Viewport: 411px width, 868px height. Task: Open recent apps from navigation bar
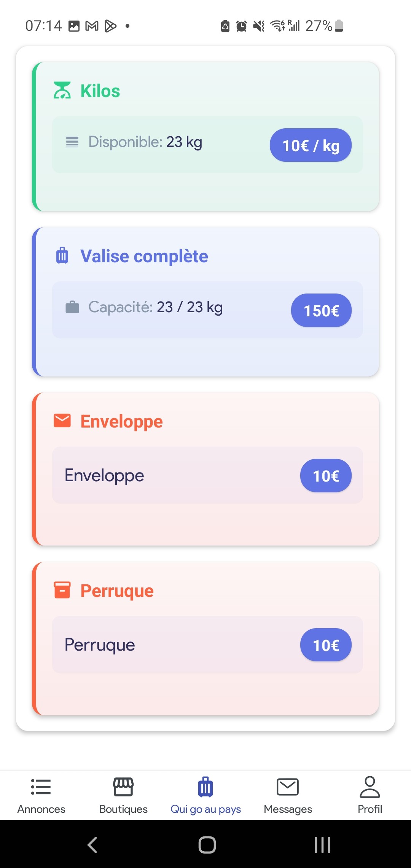click(322, 845)
